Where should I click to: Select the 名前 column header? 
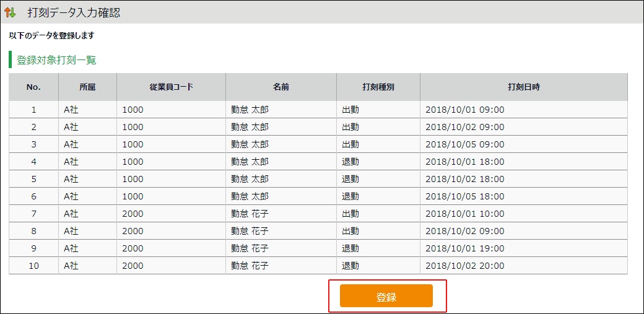[281, 87]
